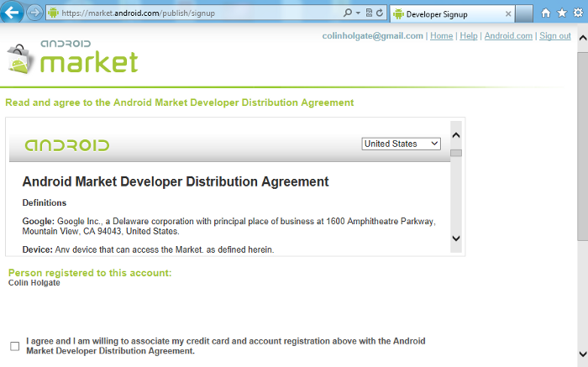Image resolution: width=588 pixels, height=367 pixels.
Task: Check the I agree checkbox
Action: [x=14, y=346]
